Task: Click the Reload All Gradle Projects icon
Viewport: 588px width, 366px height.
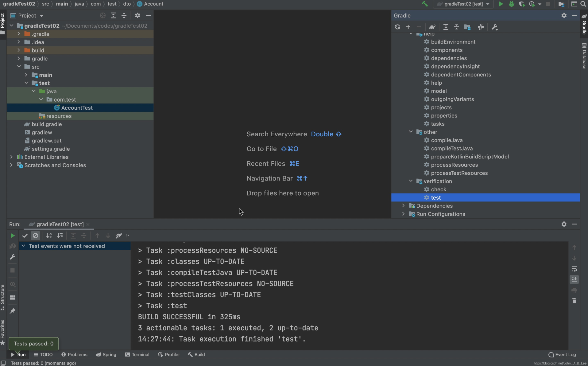Action: tap(397, 27)
